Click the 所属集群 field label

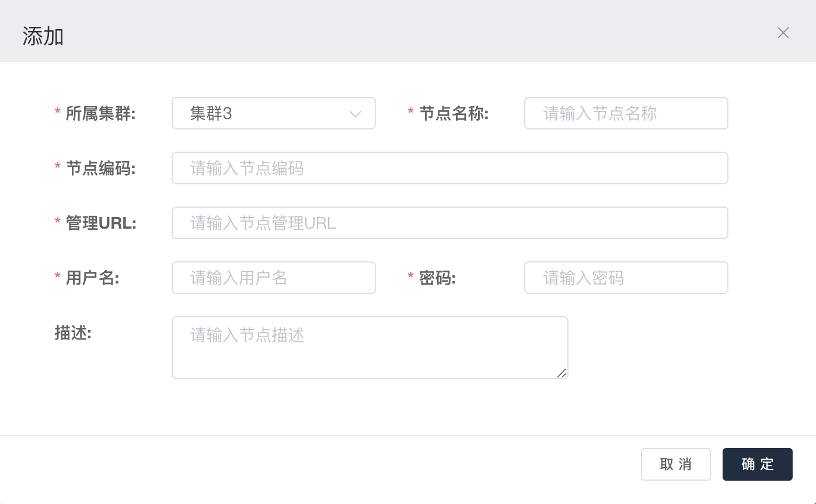click(100, 114)
